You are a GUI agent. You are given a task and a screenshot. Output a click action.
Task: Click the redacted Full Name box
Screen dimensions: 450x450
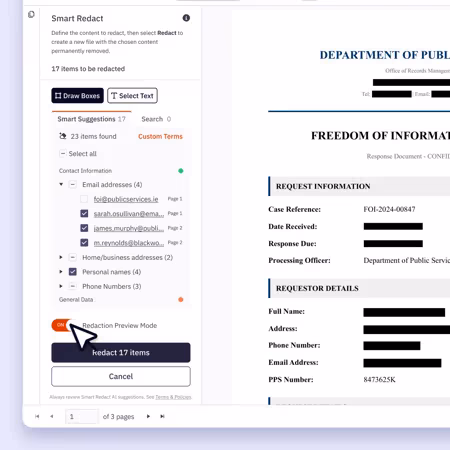(404, 312)
